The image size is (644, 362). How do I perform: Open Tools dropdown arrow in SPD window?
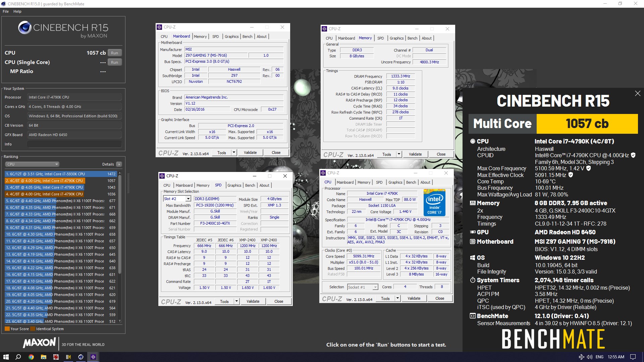[236, 301]
